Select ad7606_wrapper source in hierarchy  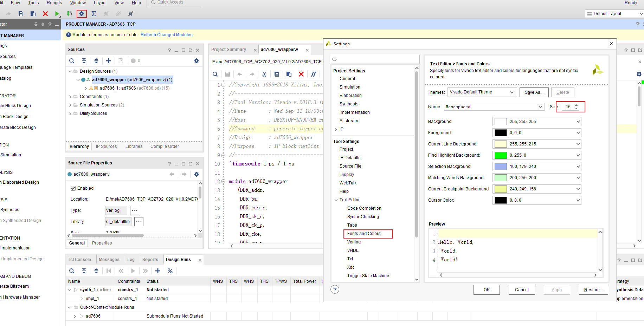(132, 80)
